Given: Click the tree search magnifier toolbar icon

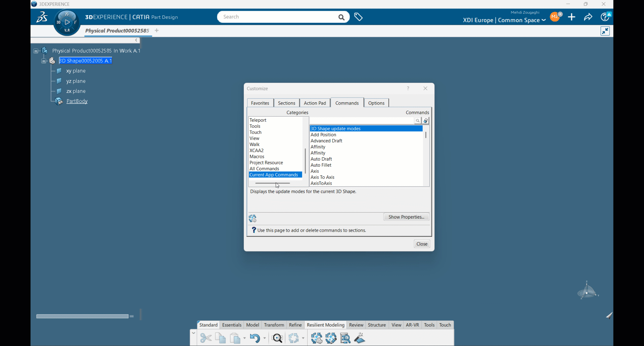Looking at the screenshot, I should point(345,338).
